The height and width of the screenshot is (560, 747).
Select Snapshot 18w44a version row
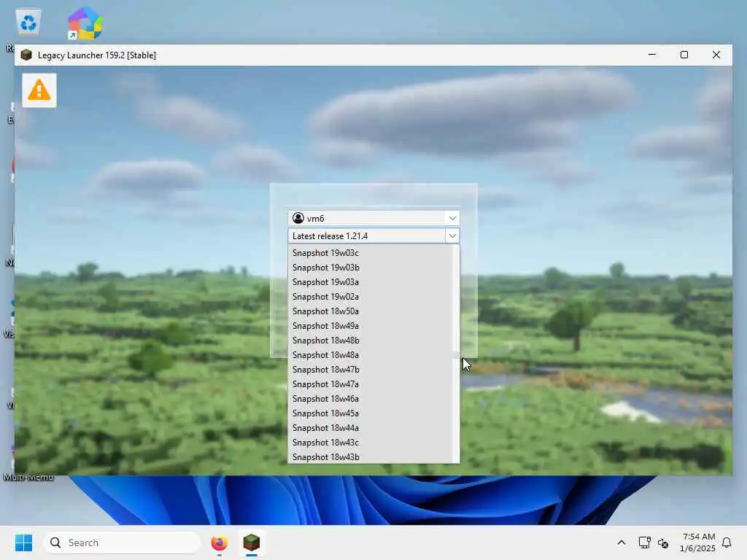370,428
